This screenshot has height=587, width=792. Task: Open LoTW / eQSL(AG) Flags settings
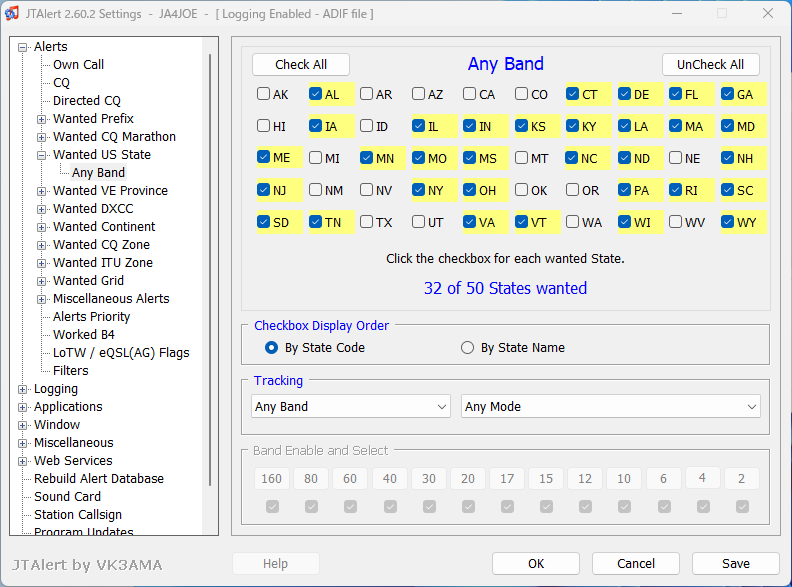click(x=121, y=353)
